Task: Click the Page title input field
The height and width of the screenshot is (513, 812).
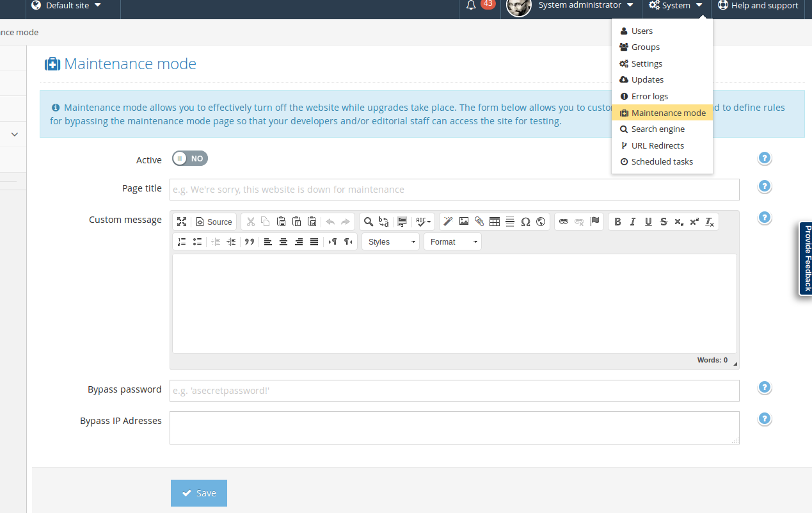Action: point(454,190)
